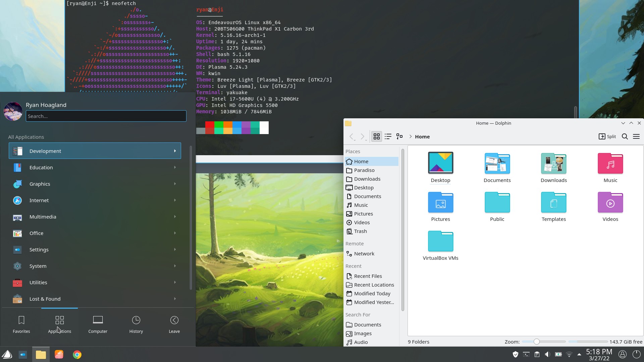Open the clipboard tray icon
Image resolution: width=644 pixels, height=362 pixels.
click(x=537, y=354)
